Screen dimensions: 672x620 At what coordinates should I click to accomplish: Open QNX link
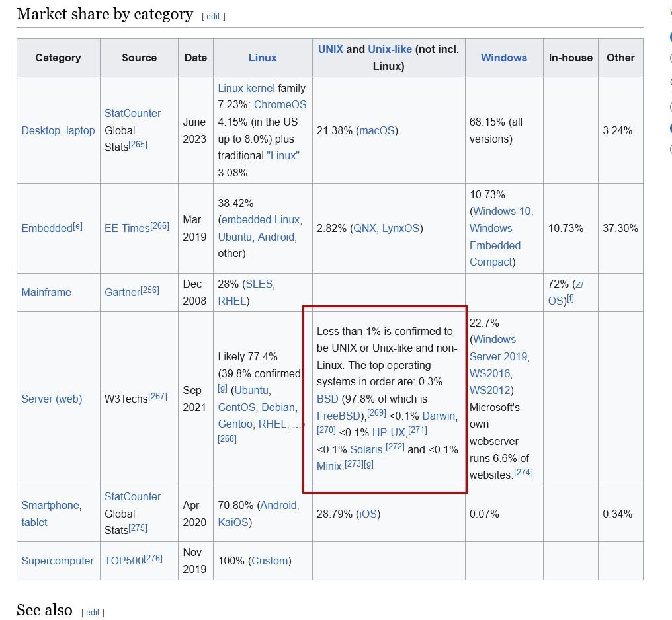coord(364,228)
